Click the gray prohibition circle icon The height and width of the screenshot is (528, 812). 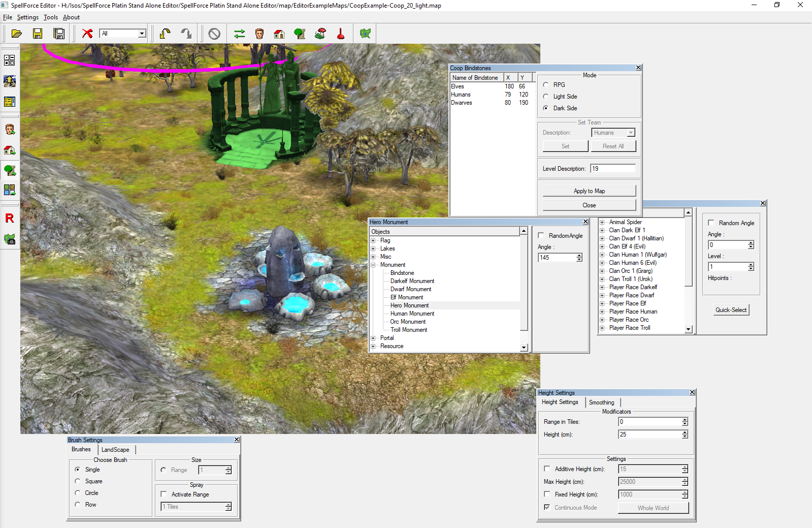coord(214,34)
